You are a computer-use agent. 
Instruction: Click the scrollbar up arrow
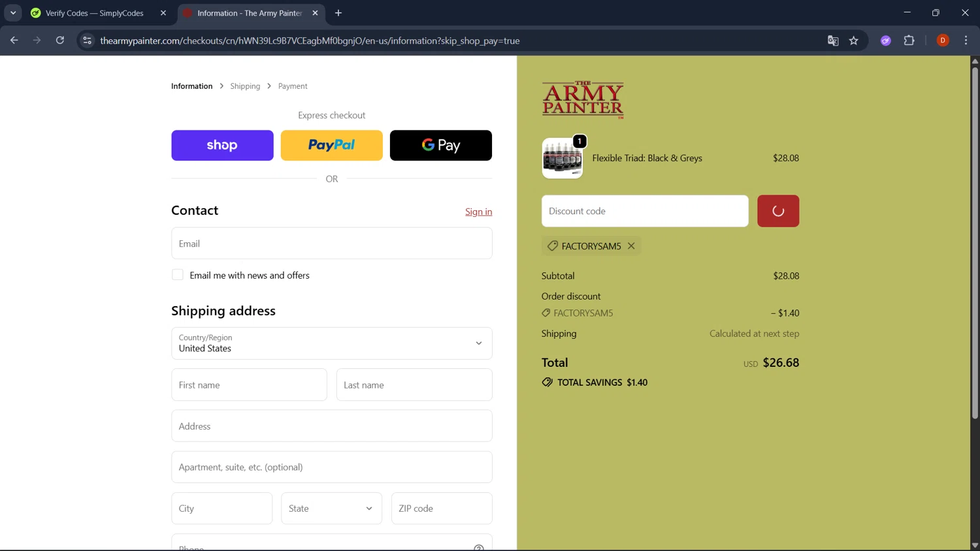coord(975,61)
